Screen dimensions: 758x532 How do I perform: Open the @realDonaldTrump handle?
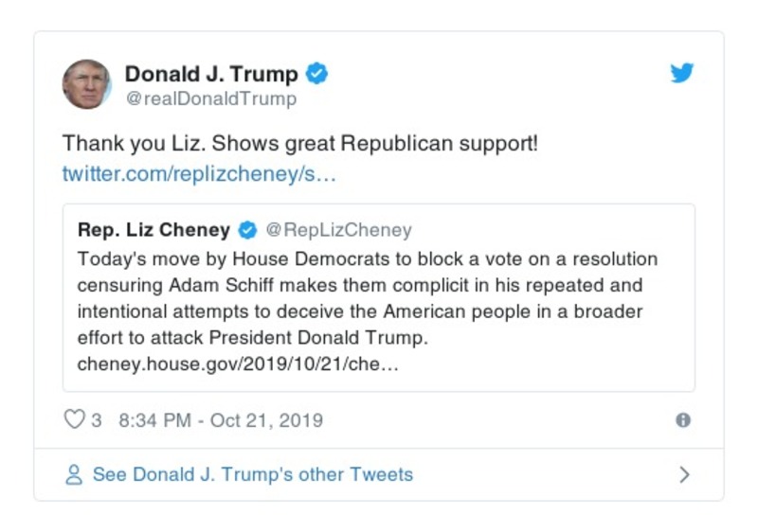tap(210, 98)
